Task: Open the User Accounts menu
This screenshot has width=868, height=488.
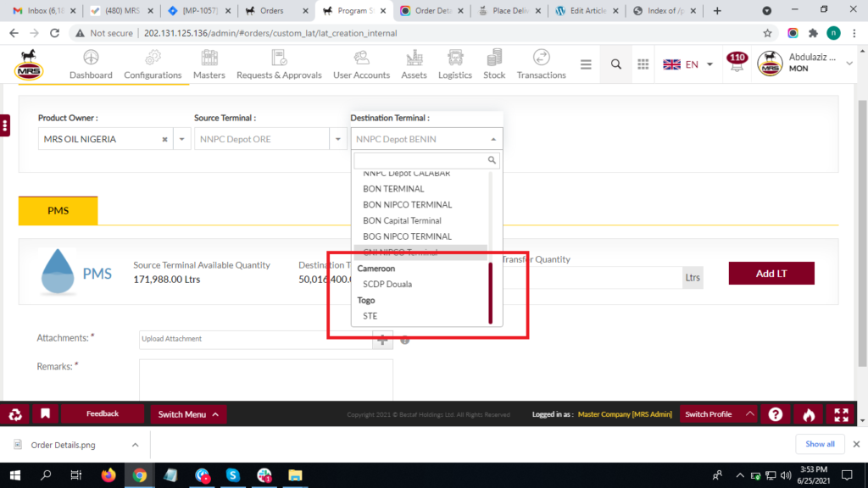Action: [x=361, y=64]
